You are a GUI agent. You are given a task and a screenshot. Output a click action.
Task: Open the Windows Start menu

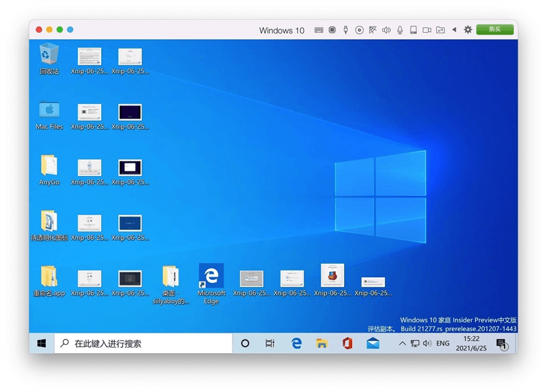point(41,344)
